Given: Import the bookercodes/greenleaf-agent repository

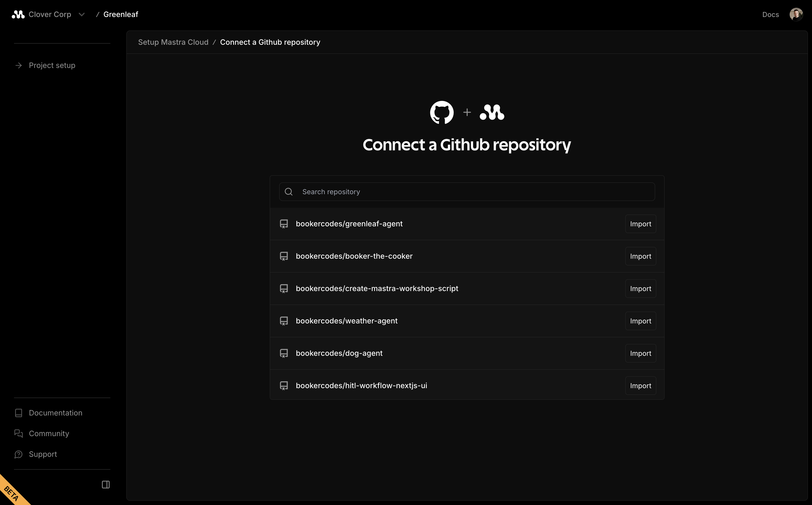Looking at the screenshot, I should tap(640, 224).
